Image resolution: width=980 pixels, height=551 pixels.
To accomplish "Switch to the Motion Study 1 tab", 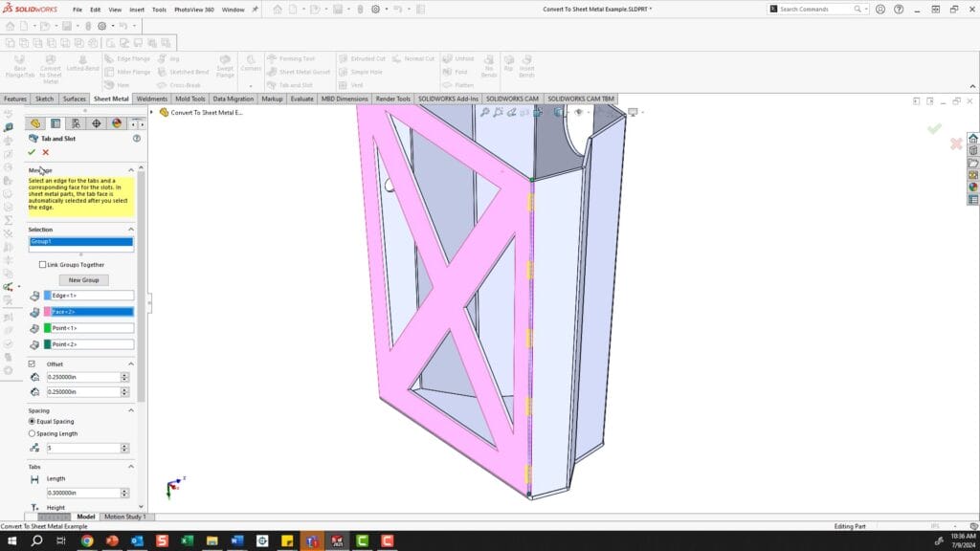I will [124, 517].
